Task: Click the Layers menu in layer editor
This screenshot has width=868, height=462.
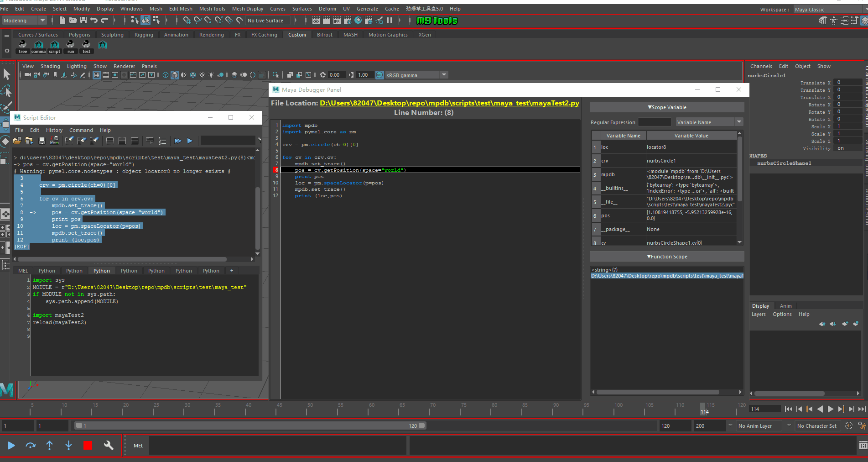Action: point(759,314)
